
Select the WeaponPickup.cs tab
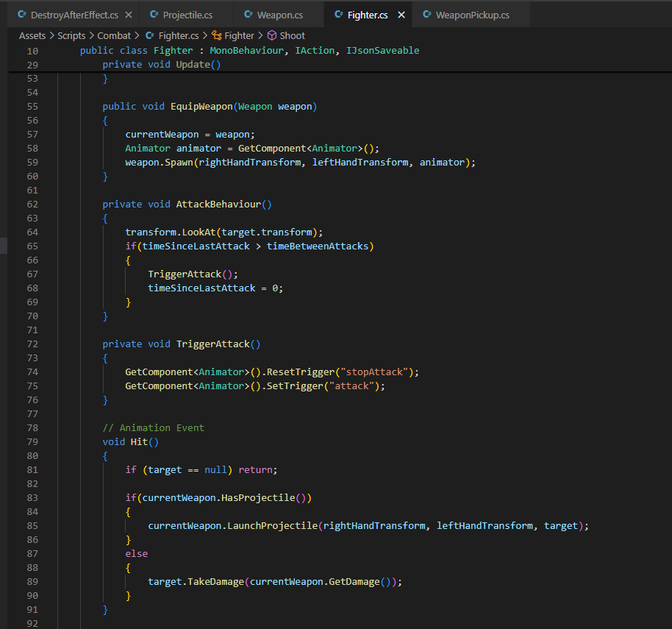[x=471, y=15]
